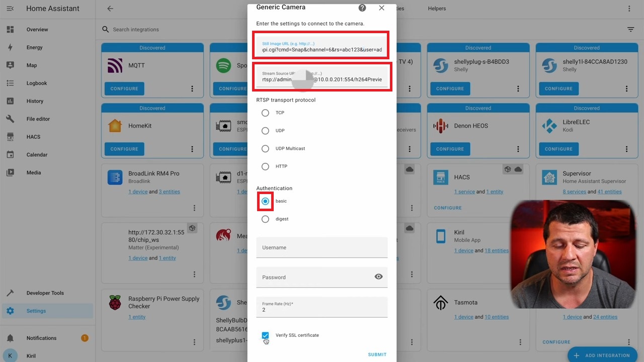Screen dimensions: 644x362
Task: Select UDP Multicast transport protocol
Action: (265, 149)
